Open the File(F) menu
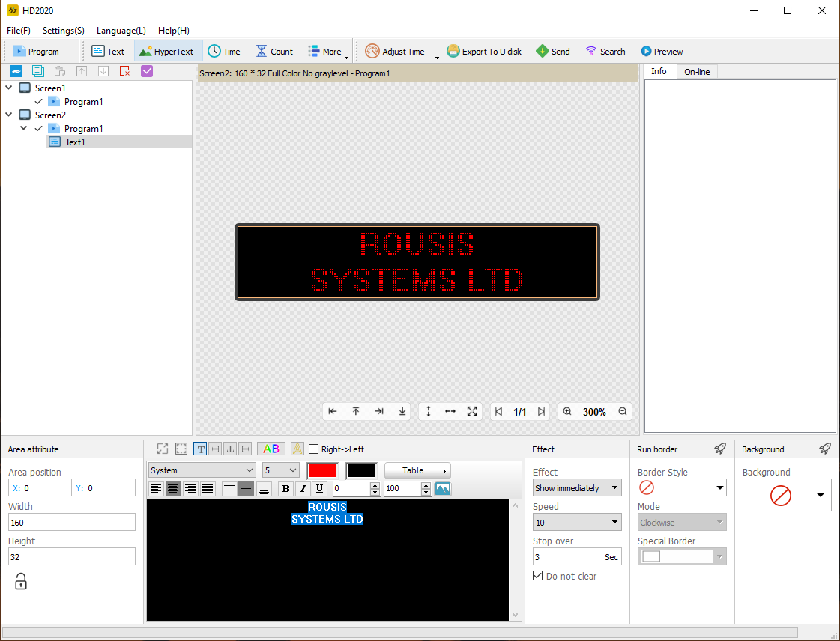This screenshot has height=641, width=840. tap(19, 31)
